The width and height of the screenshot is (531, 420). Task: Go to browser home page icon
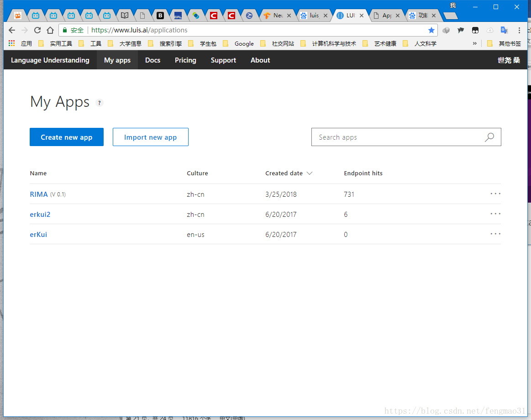[x=50, y=30]
